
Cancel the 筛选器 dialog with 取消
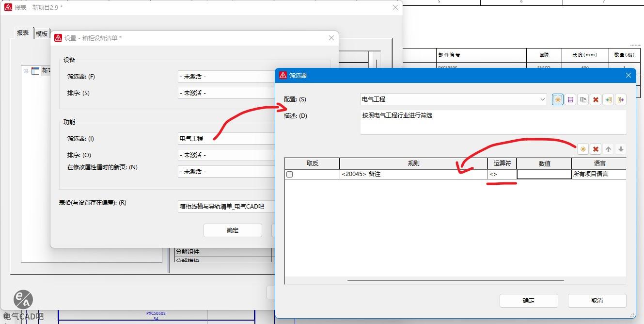point(597,301)
